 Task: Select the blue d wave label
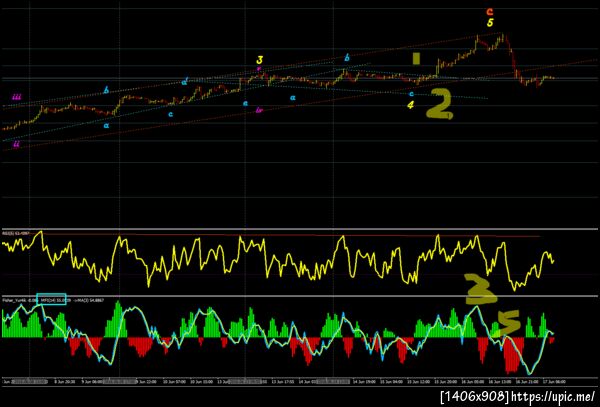tap(184, 81)
